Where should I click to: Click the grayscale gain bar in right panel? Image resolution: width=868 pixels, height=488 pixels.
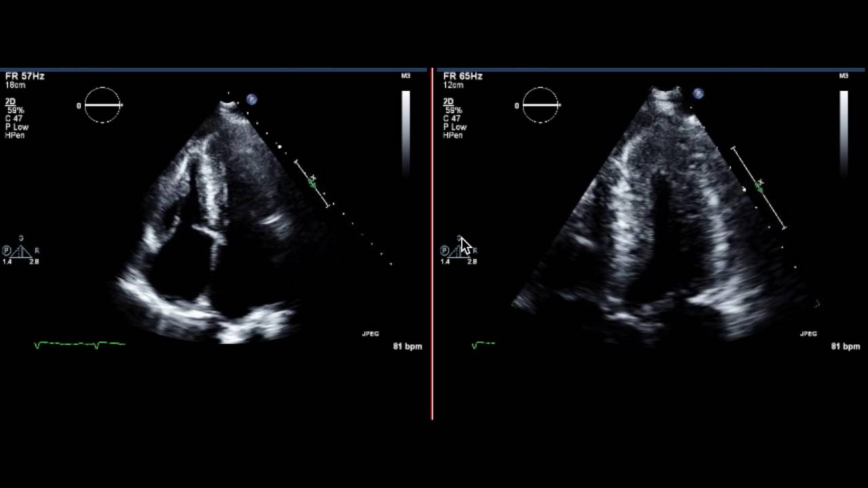(x=844, y=132)
